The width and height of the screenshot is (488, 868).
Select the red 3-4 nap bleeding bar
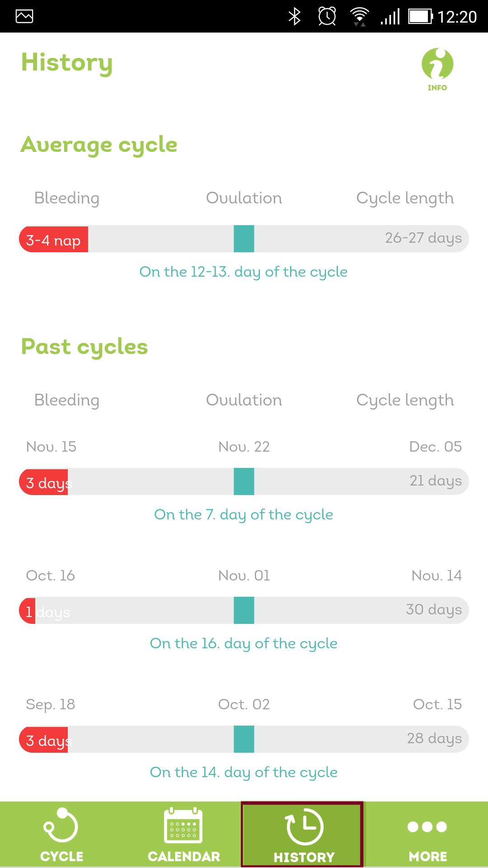coord(53,239)
